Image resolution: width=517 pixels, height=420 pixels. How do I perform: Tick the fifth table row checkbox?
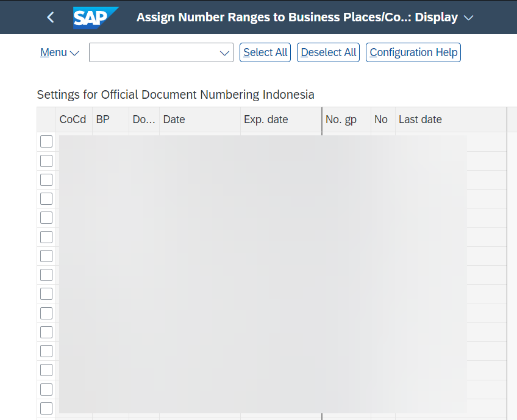tap(46, 218)
